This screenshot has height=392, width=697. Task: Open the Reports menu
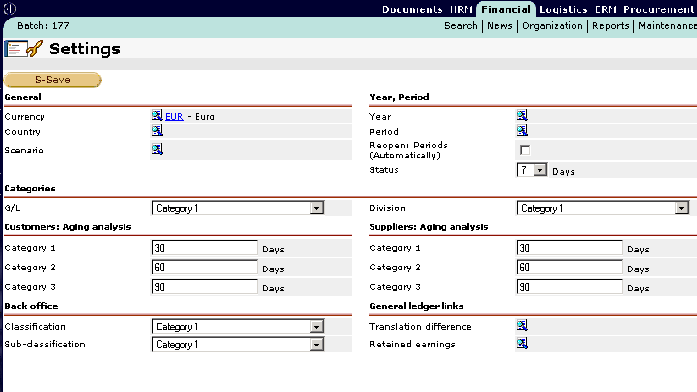coord(610,26)
